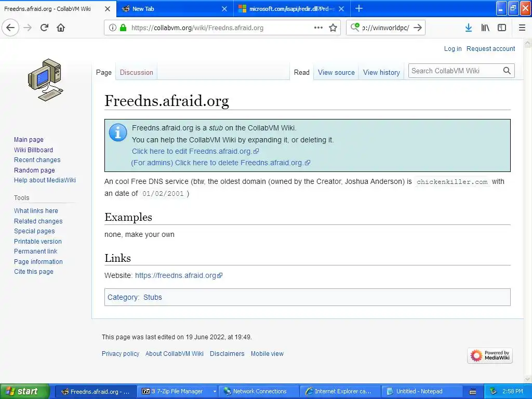Click in the Search CollabVM Wiki field
This screenshot has width=532, height=399.
[x=455, y=71]
